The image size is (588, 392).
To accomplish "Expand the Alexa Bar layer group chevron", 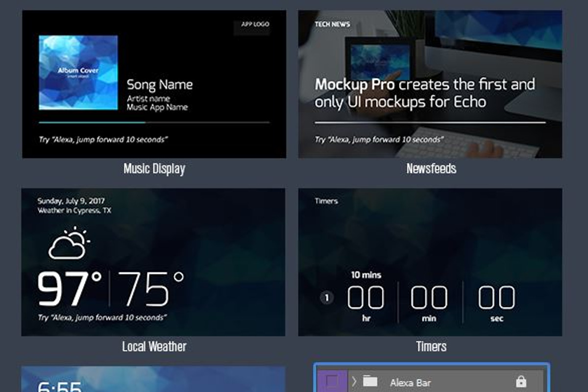I will [354, 381].
